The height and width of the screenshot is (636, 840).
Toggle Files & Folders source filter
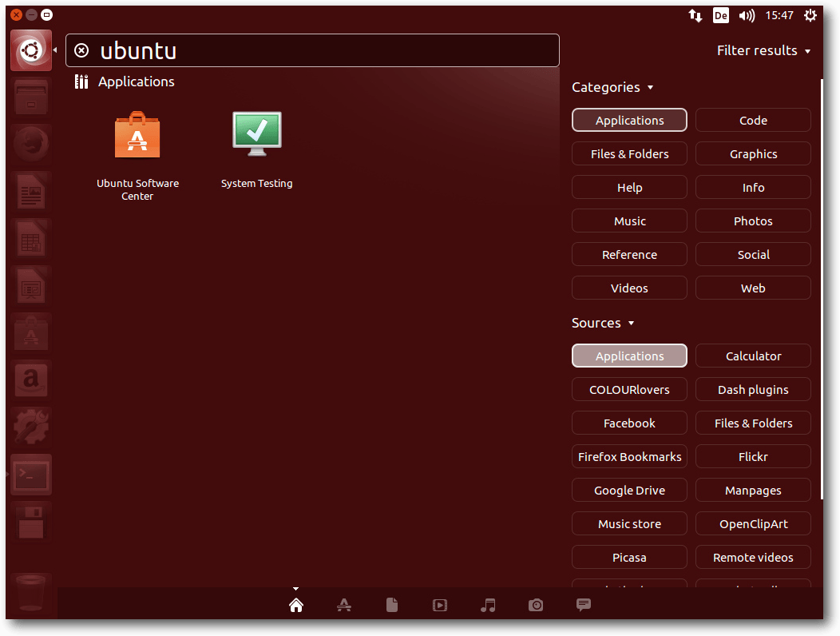(x=753, y=423)
